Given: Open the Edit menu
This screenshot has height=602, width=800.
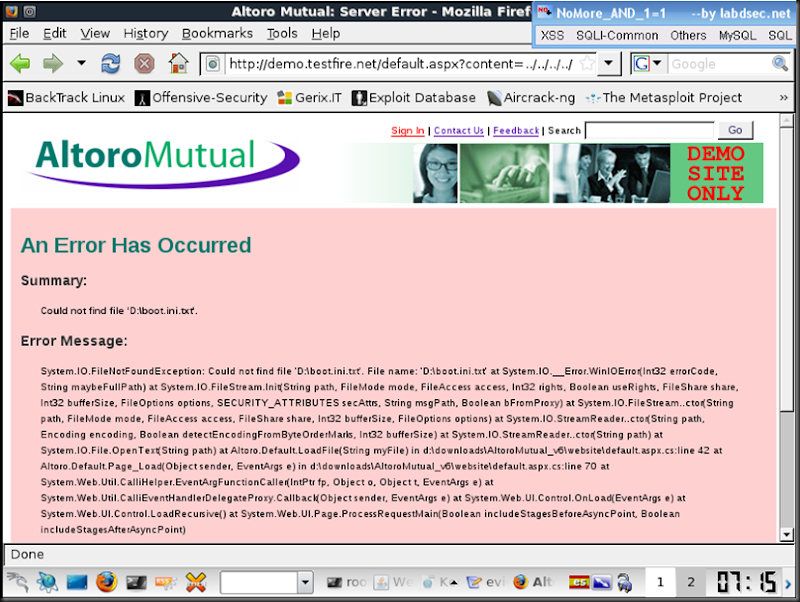Looking at the screenshot, I should click(x=55, y=34).
